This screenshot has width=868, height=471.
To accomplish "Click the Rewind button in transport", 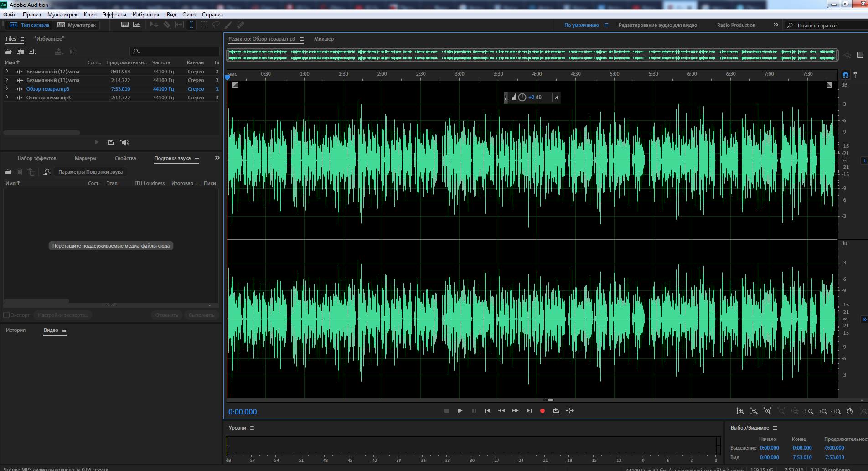I will (501, 411).
